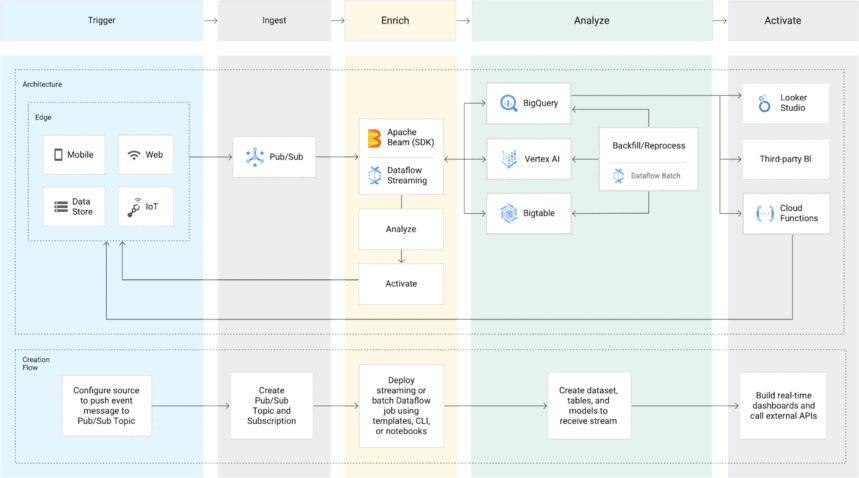Click the Dataflow Streaming label

tap(407, 175)
